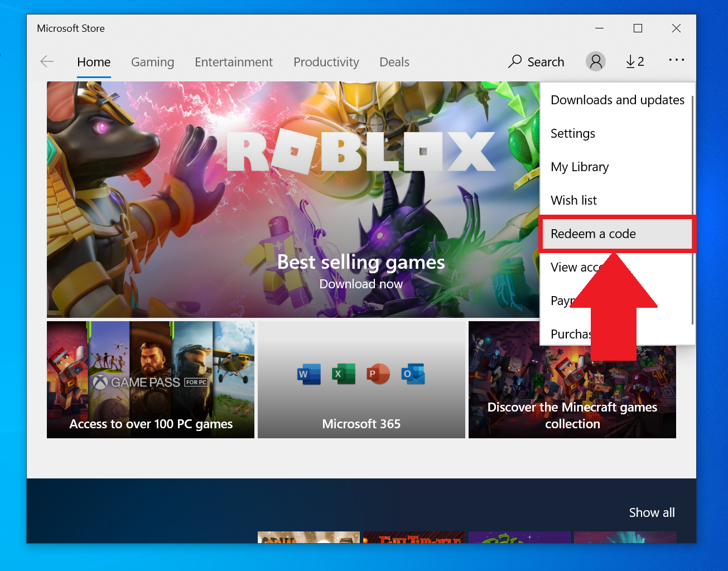Open the user account profile icon
Viewport: 728px width, 571px height.
596,61
